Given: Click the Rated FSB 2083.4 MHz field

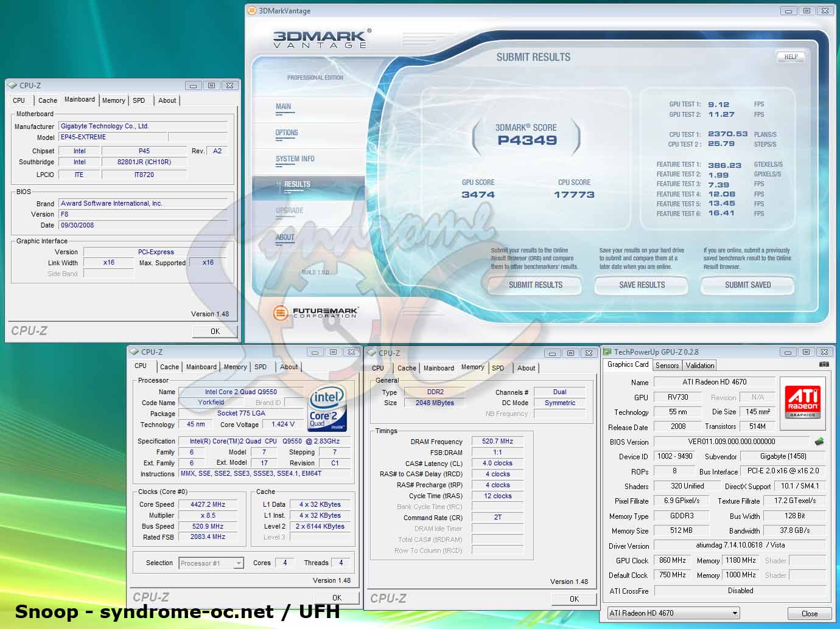Looking at the screenshot, I should [208, 537].
